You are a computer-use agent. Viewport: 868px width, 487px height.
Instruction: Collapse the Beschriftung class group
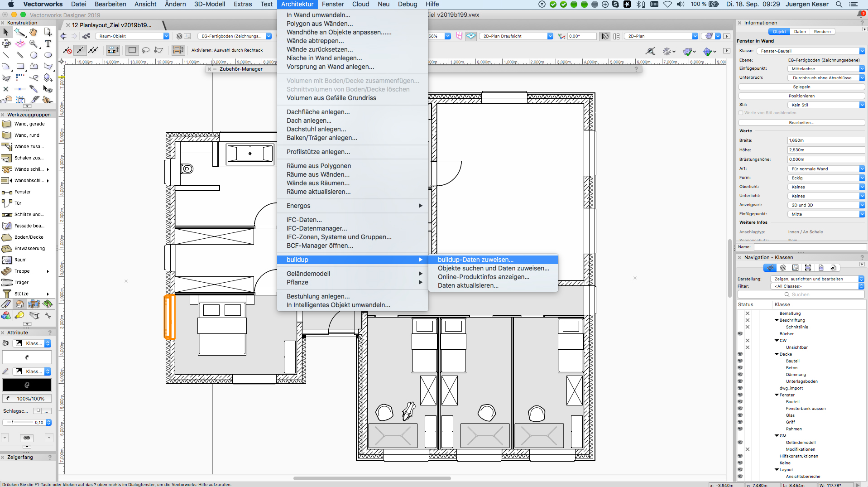tap(777, 320)
